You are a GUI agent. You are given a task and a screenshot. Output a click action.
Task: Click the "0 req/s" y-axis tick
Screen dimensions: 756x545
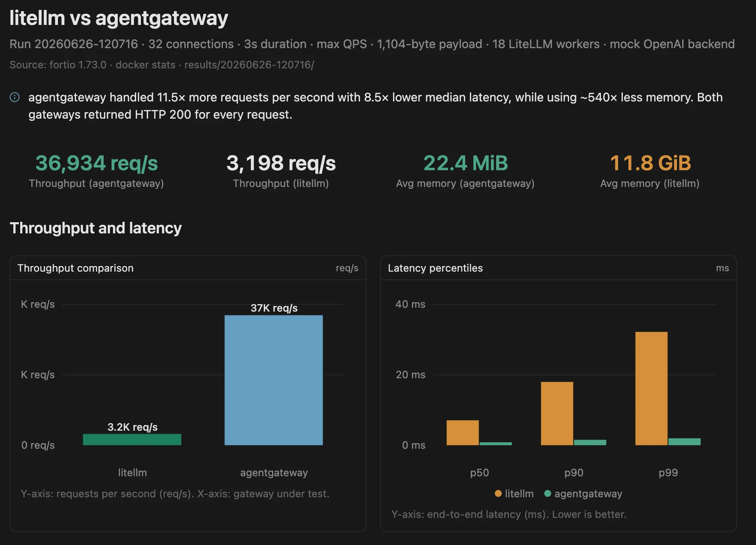click(38, 445)
